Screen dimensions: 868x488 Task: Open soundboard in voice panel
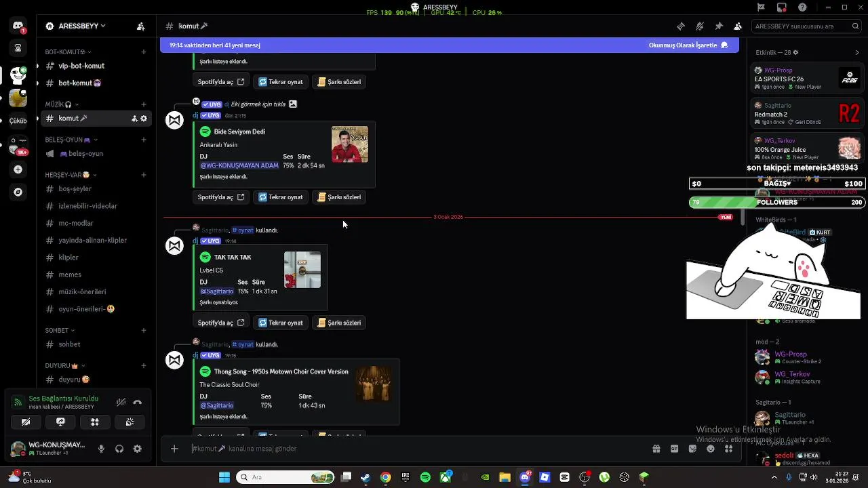coord(130,422)
